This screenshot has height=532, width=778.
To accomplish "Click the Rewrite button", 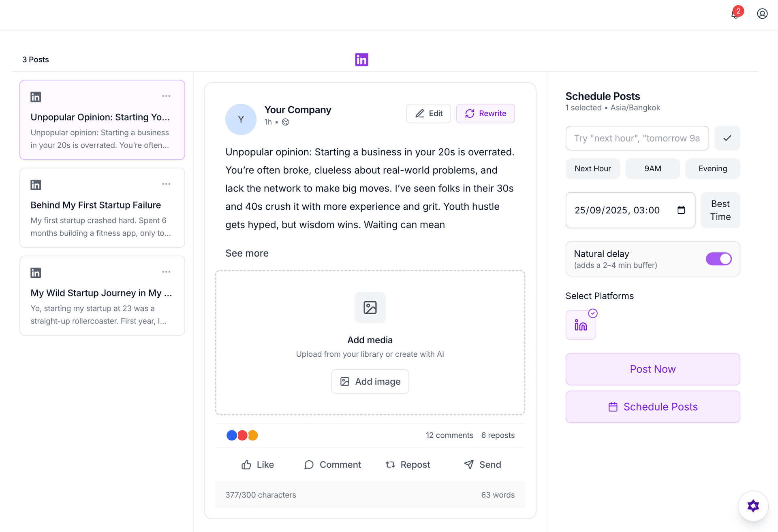I will 485,113.
